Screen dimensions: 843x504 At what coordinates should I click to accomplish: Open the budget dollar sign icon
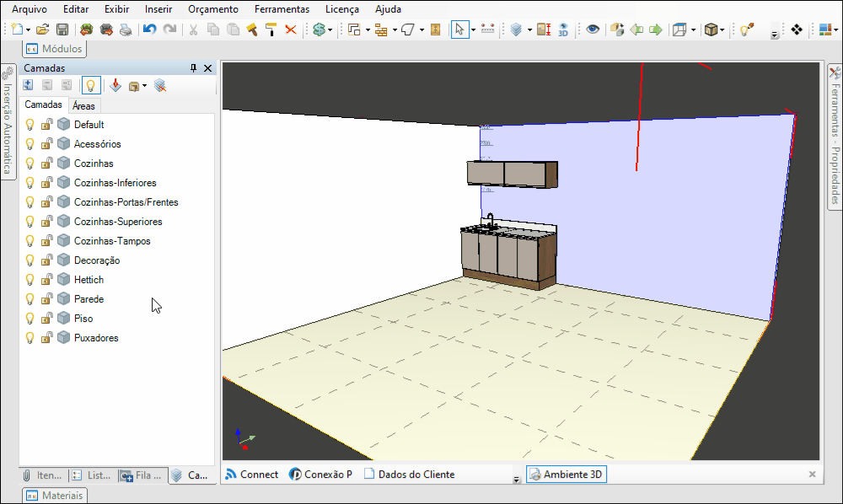[319, 29]
